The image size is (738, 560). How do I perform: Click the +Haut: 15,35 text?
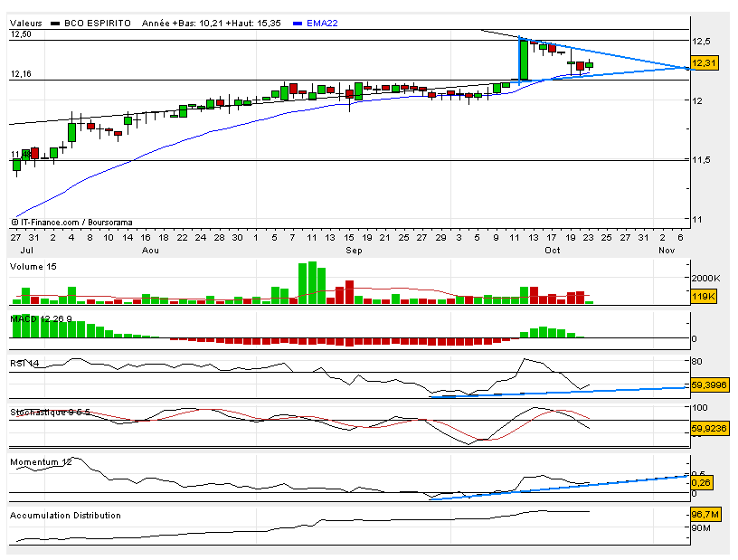(253, 24)
